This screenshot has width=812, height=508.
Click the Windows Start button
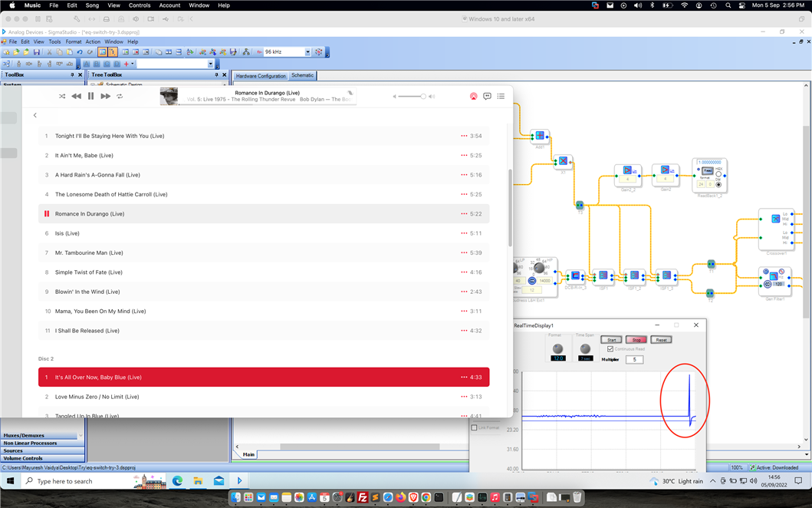[x=10, y=481]
